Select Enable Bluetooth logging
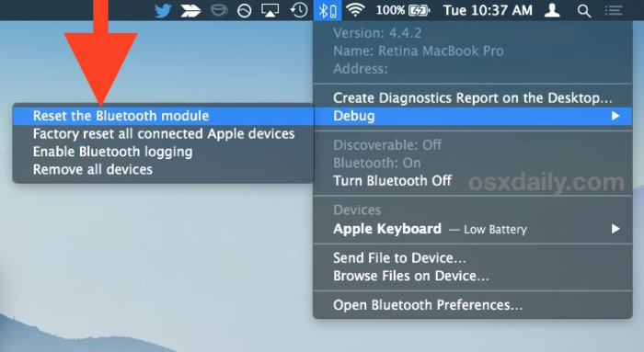Viewport: 644px width, 352px height. click(x=163, y=152)
